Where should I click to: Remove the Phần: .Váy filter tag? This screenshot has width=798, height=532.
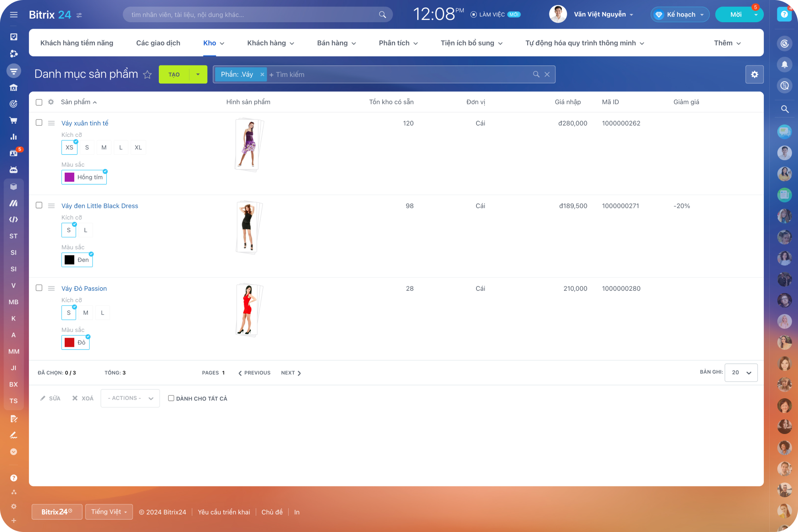click(x=262, y=75)
